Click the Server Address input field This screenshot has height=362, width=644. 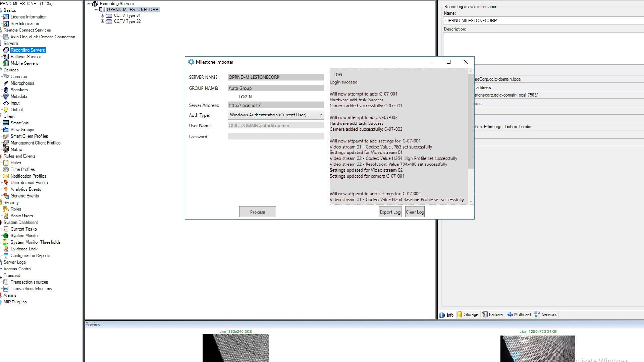click(276, 105)
